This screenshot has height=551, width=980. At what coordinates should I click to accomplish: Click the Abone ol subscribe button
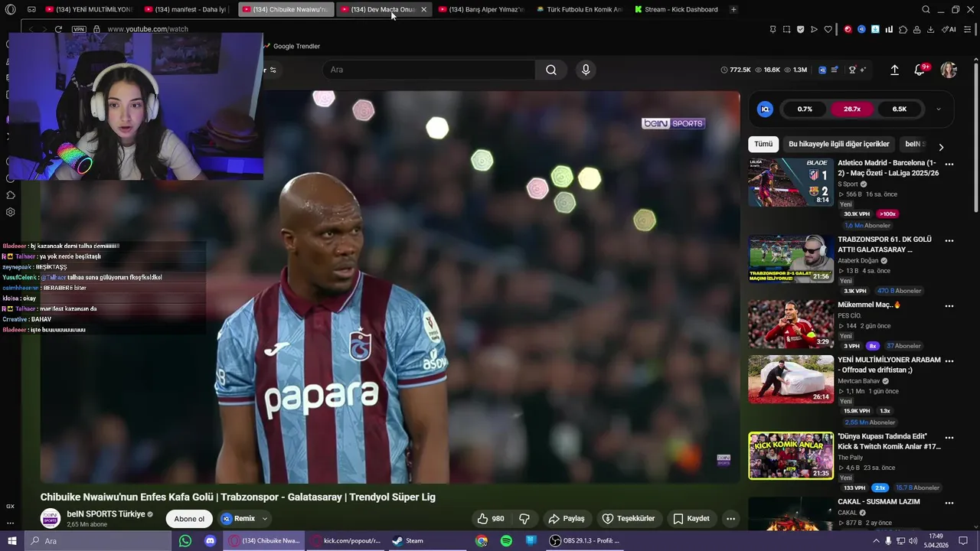189,518
